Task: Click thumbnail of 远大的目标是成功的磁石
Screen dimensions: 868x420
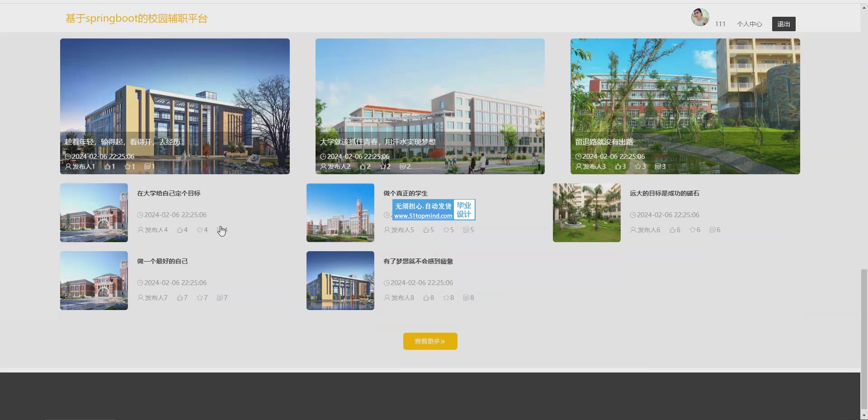Action: (x=587, y=213)
